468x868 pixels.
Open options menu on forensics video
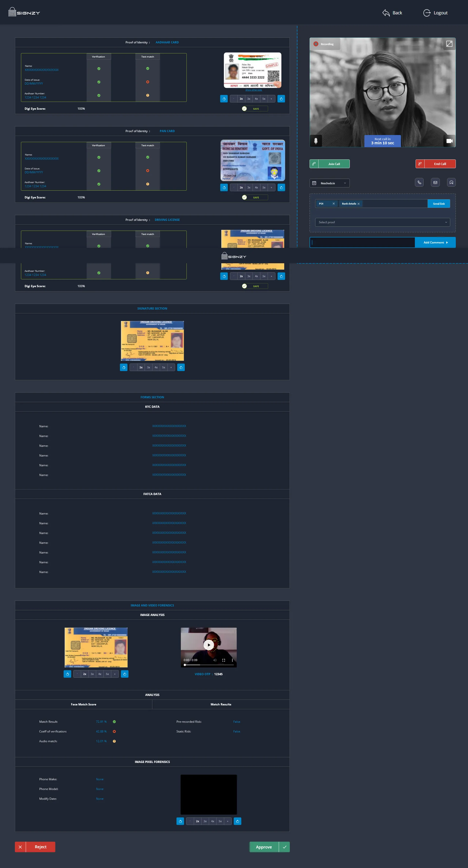[232, 660]
